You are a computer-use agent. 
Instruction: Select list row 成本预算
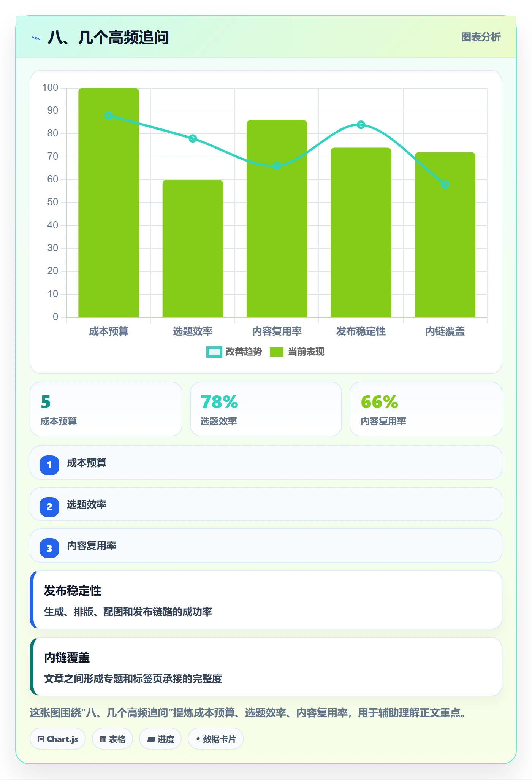[x=266, y=463]
